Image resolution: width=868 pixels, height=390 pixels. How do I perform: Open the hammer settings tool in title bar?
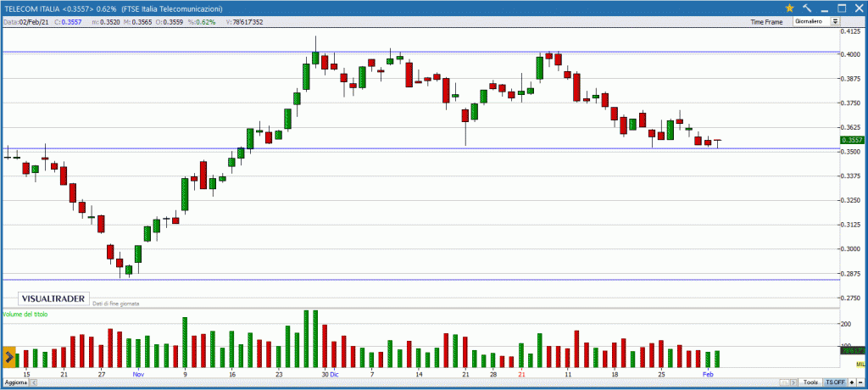coord(806,8)
